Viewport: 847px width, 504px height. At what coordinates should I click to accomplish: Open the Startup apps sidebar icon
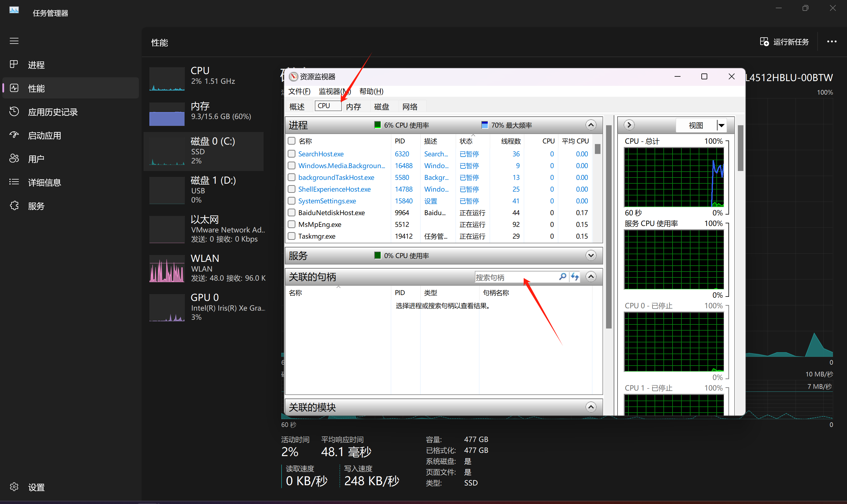14,135
